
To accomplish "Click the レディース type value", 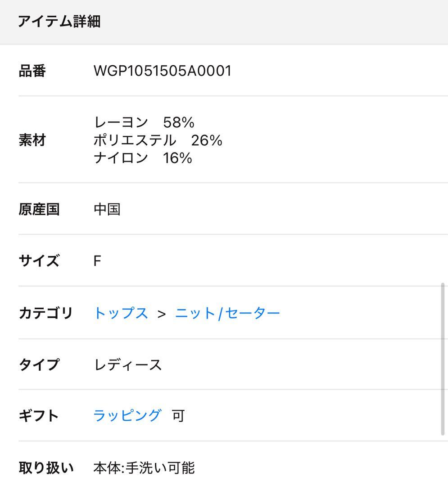I will pyautogui.click(x=128, y=364).
